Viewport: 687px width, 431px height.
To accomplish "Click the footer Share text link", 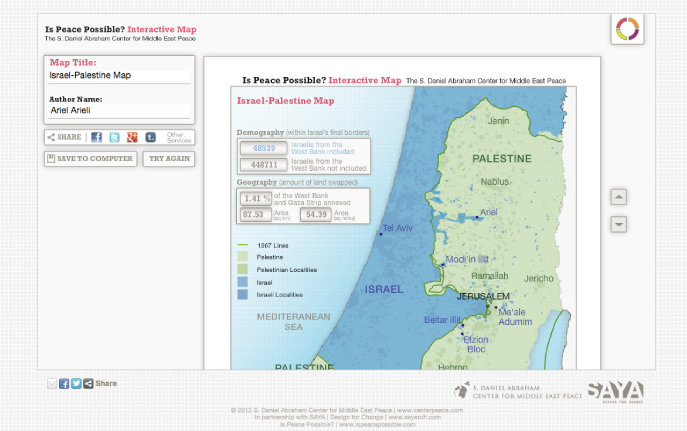I will 106,383.
